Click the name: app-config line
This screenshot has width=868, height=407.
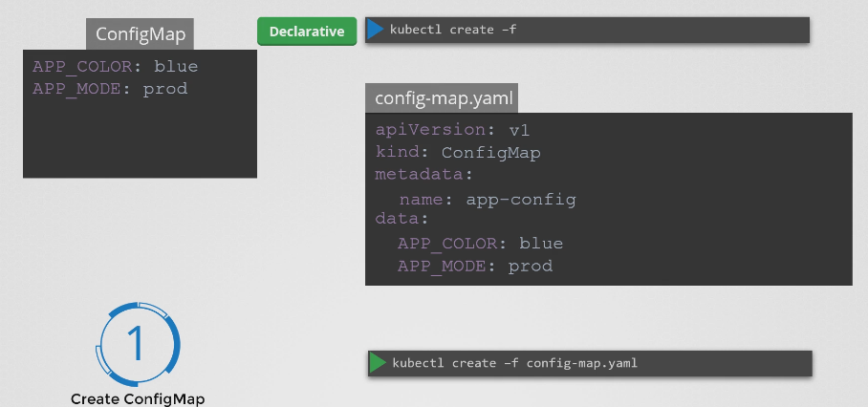(487, 200)
